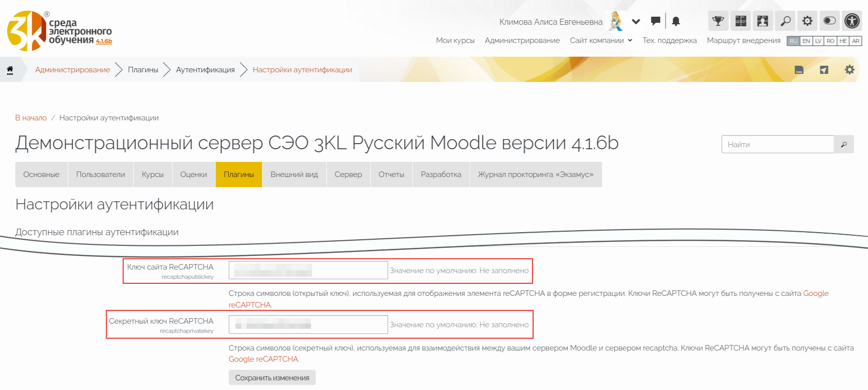Image resolution: width=868 pixels, height=390 pixels.
Task: Go to Администрирование breadcrumb link
Action: tap(72, 70)
